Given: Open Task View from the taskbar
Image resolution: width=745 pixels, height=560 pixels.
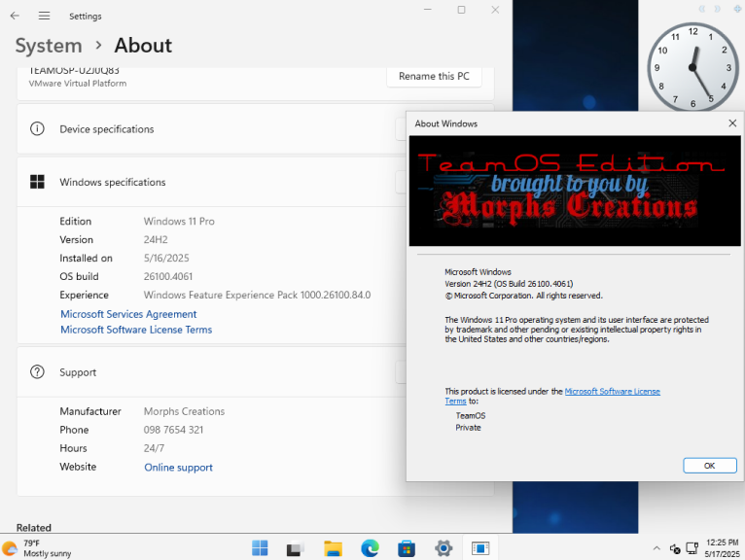Looking at the screenshot, I should (x=295, y=549).
